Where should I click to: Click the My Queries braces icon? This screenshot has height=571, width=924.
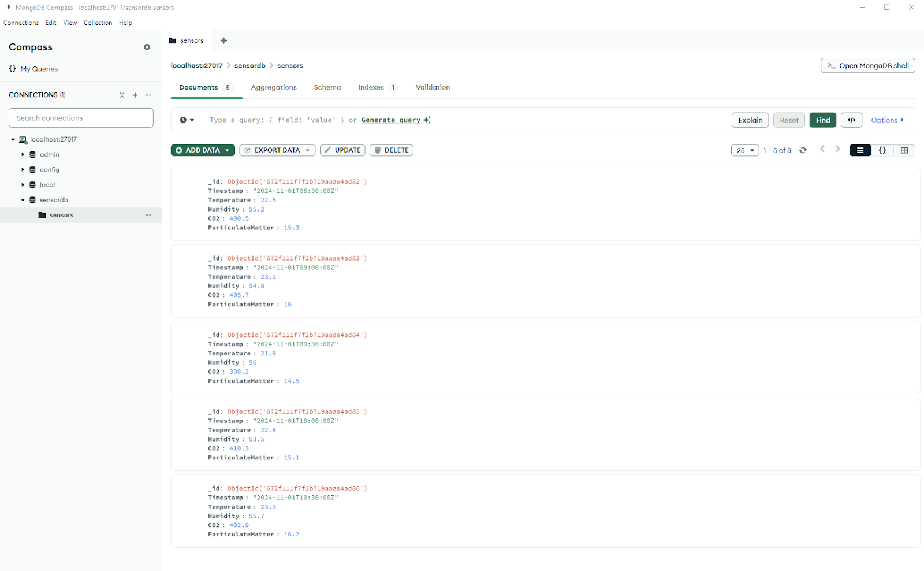(12, 69)
